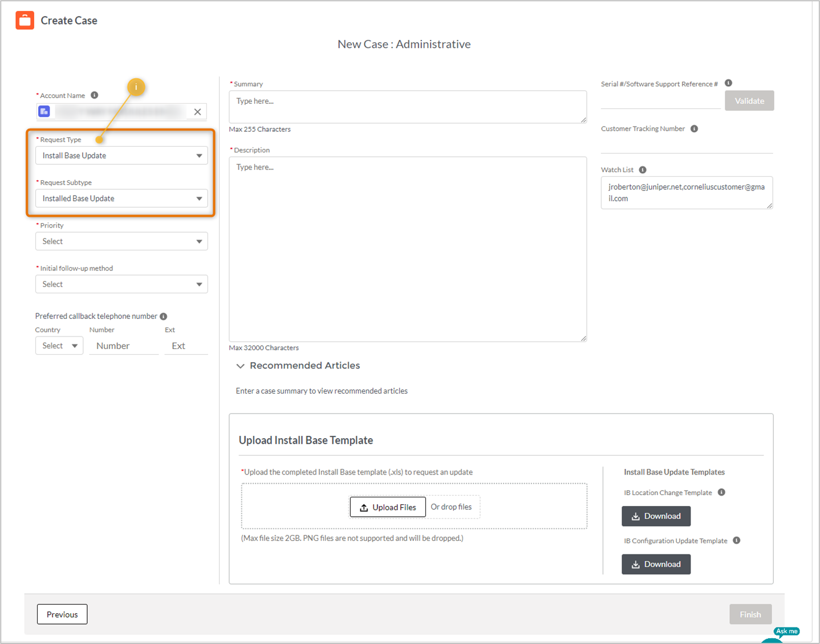Click inside the Summary text field
Screen dimensions: 820x644
point(407,107)
